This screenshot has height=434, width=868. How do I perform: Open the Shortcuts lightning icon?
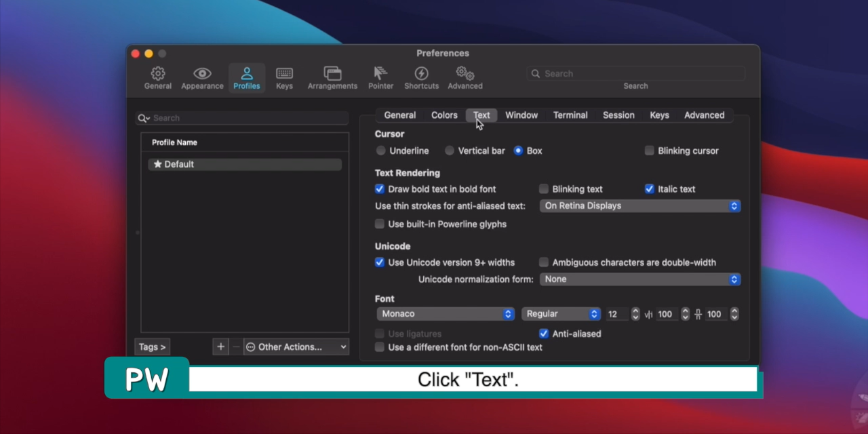coord(421,73)
